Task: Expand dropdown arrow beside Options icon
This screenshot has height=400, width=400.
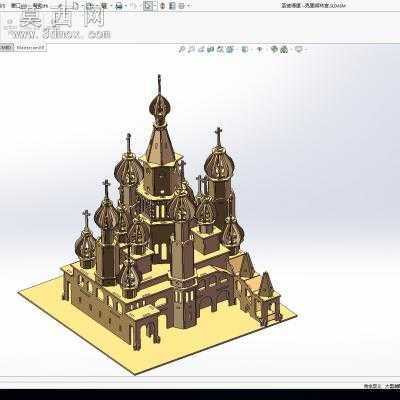Action: (189, 6)
